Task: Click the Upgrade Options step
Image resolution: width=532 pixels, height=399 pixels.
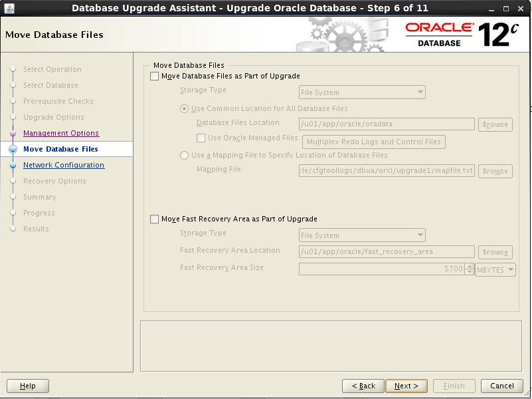Action: point(54,117)
